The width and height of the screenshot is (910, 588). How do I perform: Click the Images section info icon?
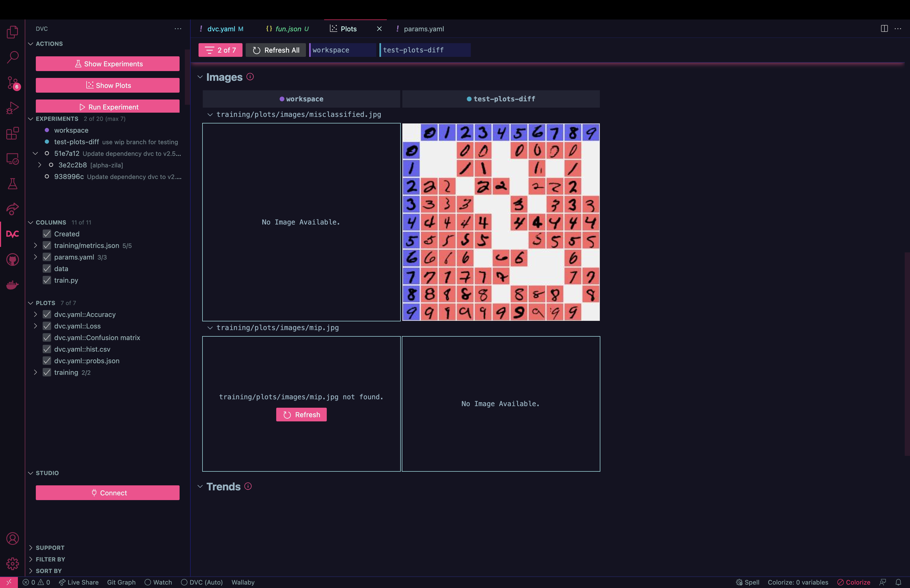[x=250, y=77]
